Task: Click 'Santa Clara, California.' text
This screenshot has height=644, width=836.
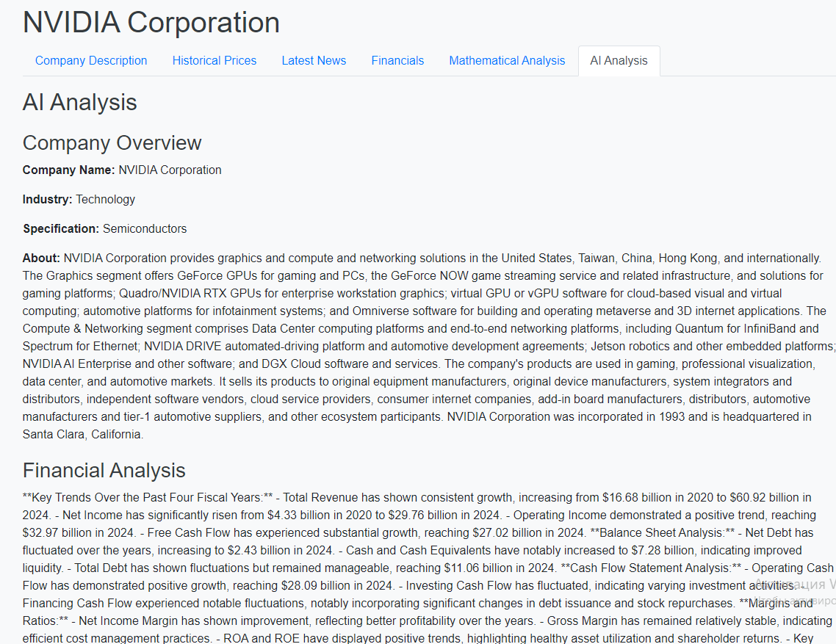Action: coord(82,435)
